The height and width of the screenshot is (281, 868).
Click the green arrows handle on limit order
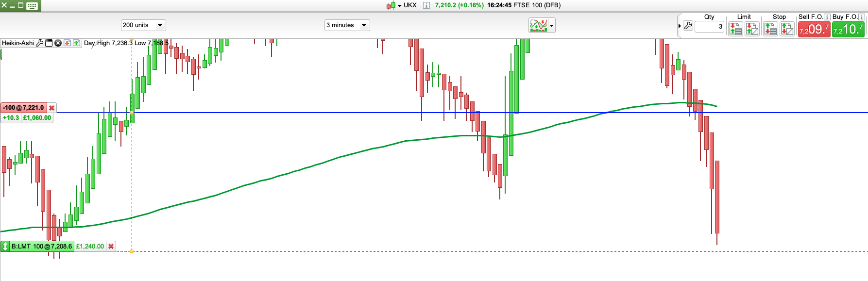click(x=5, y=247)
